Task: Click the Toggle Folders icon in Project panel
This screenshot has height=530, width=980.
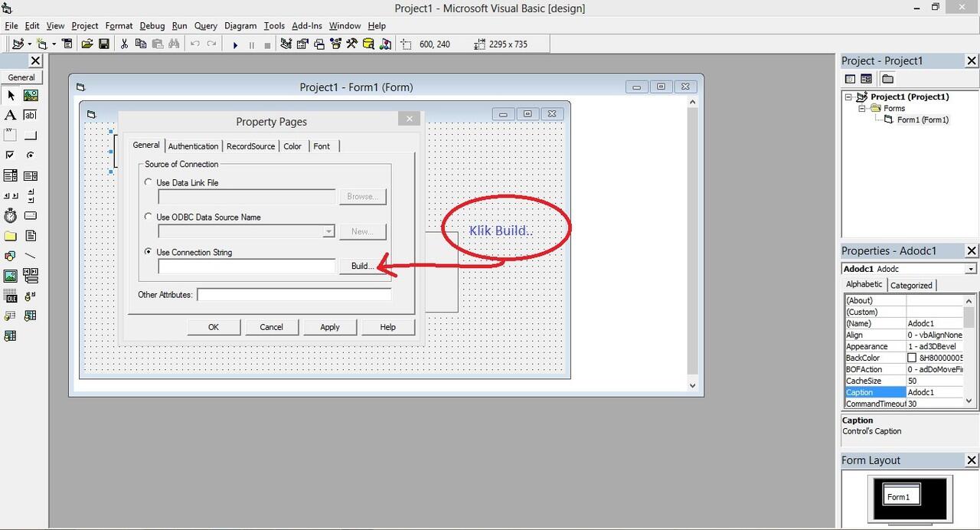Action: point(887,79)
